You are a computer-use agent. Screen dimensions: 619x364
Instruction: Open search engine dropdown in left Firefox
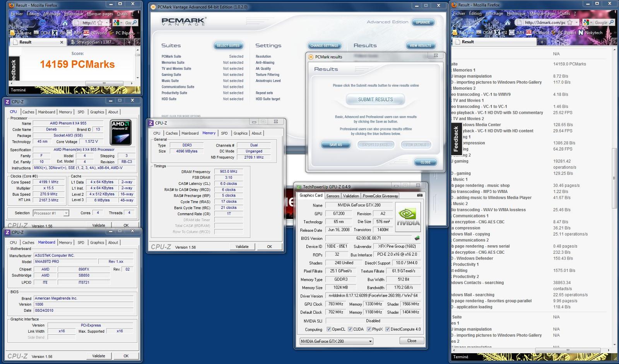(x=121, y=23)
